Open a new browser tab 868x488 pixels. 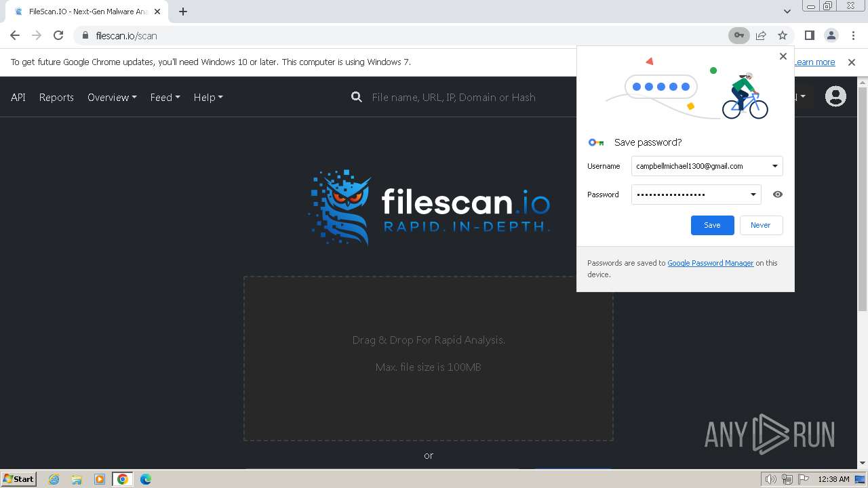click(183, 12)
